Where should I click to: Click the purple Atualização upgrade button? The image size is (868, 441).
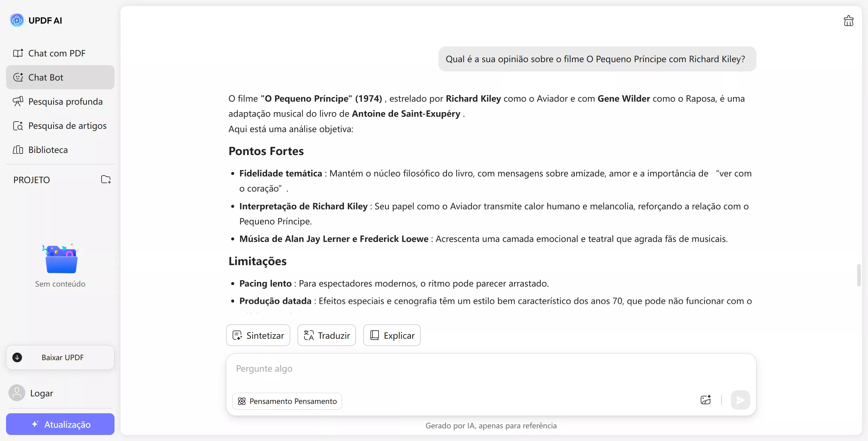coord(60,424)
